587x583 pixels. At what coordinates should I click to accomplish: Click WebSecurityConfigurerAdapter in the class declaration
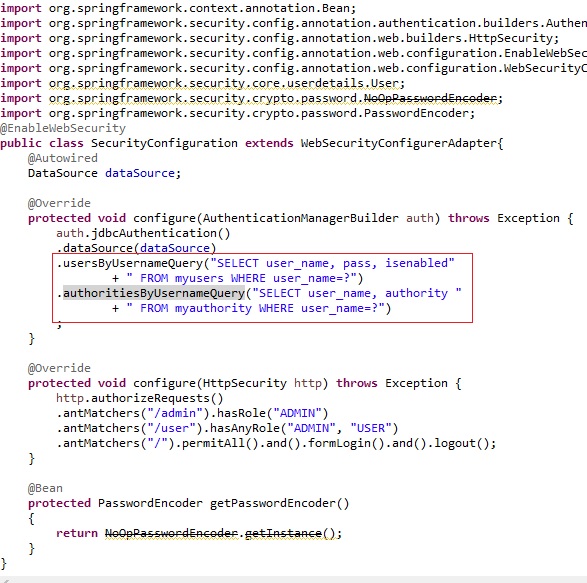click(399, 143)
